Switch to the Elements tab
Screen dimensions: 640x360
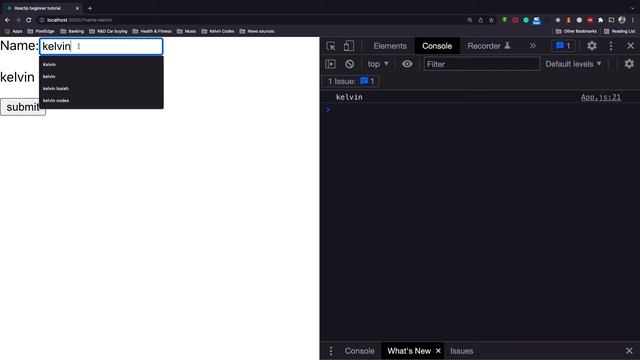pyautogui.click(x=390, y=46)
